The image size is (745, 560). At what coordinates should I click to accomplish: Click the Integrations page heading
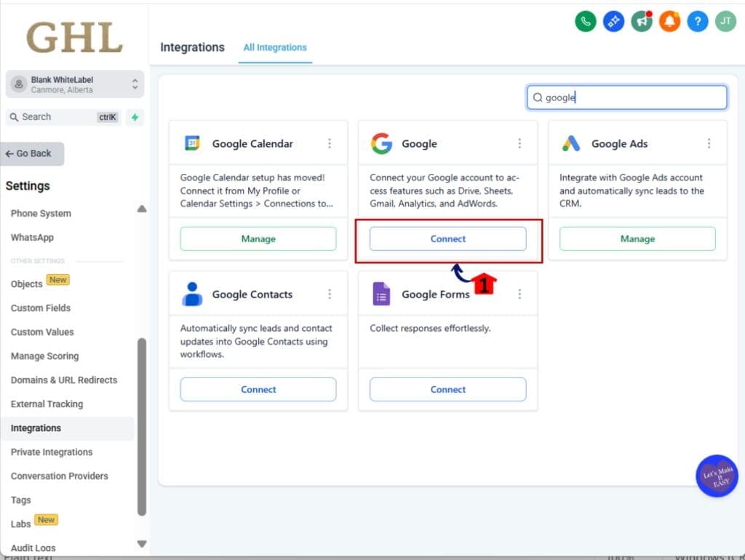[192, 47]
